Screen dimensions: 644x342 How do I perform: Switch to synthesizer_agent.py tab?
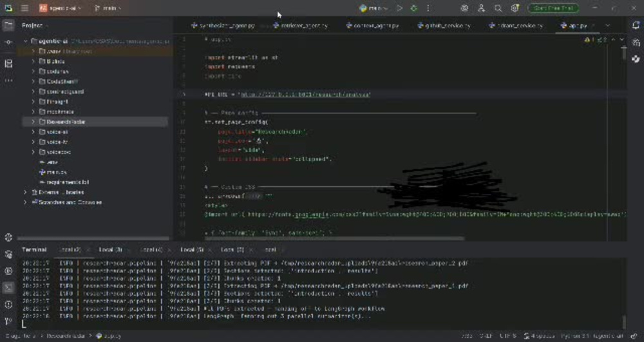click(x=223, y=26)
